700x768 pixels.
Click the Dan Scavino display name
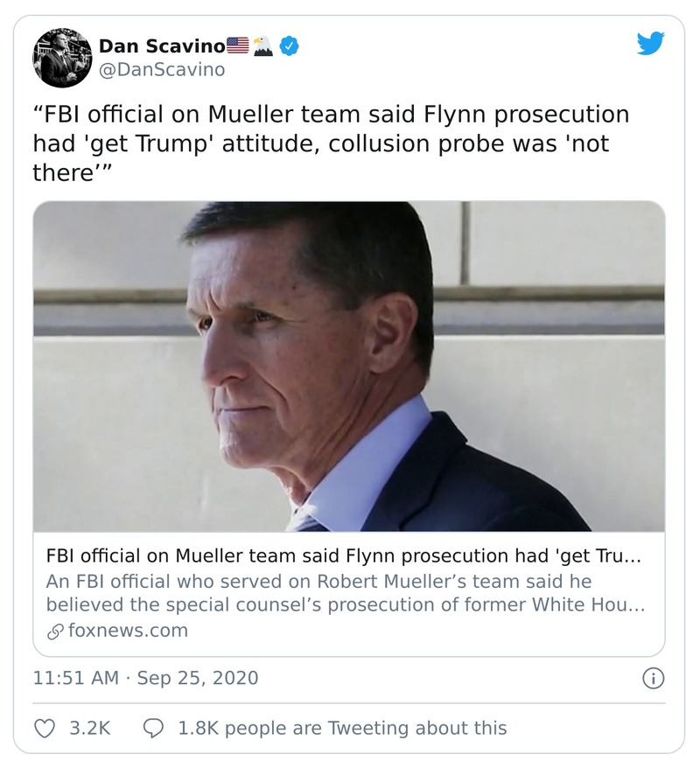[162, 45]
